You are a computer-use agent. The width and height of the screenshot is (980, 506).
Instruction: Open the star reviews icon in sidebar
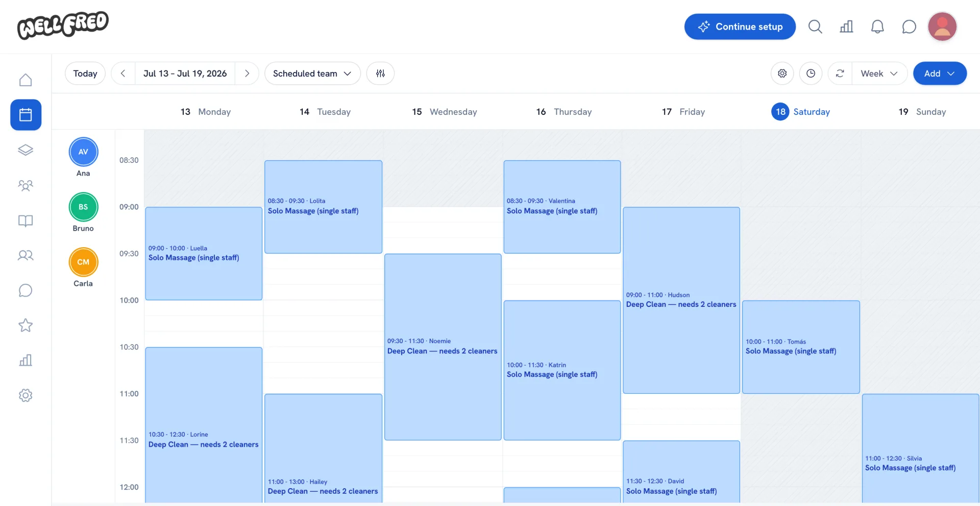[26, 325]
